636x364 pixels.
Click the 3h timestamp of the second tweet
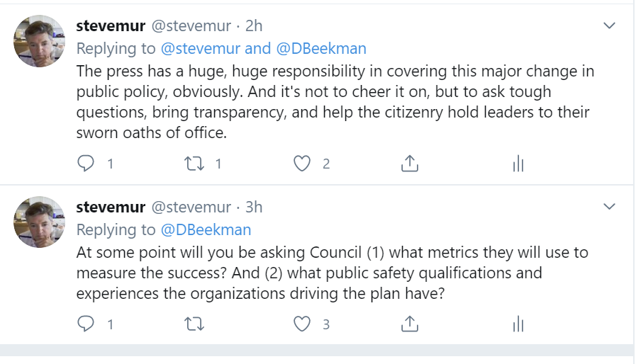click(254, 207)
